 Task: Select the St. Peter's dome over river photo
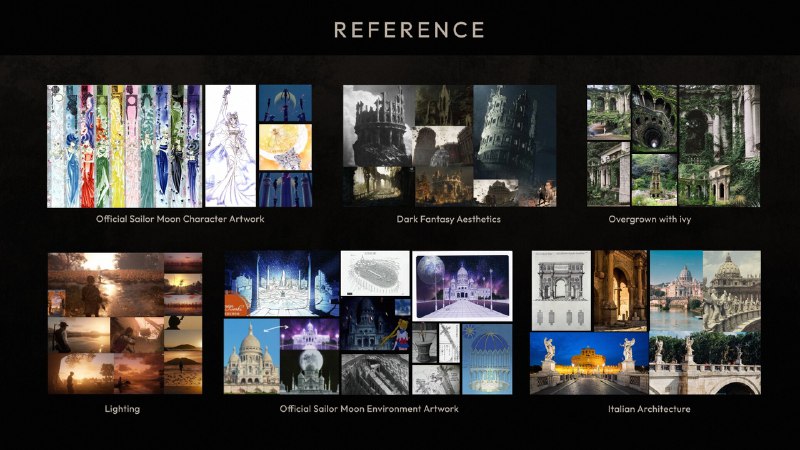[676, 291]
